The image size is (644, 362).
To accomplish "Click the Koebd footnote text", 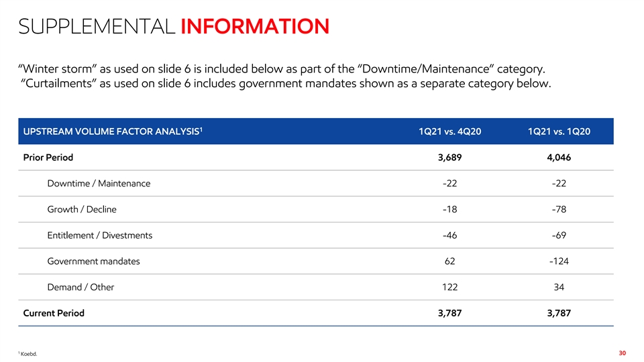I will point(28,355).
